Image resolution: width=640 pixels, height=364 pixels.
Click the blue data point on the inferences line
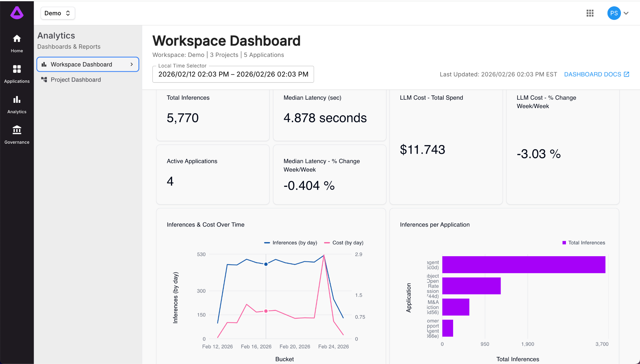[x=266, y=264]
